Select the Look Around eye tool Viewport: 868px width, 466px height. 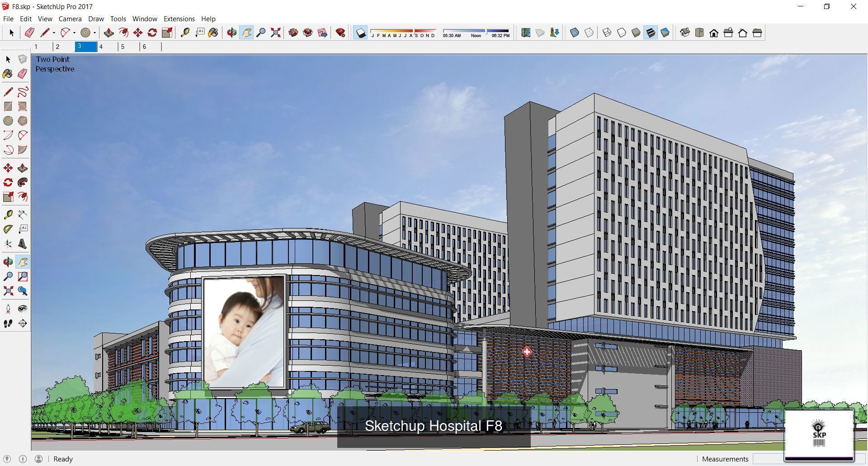pos(23,309)
